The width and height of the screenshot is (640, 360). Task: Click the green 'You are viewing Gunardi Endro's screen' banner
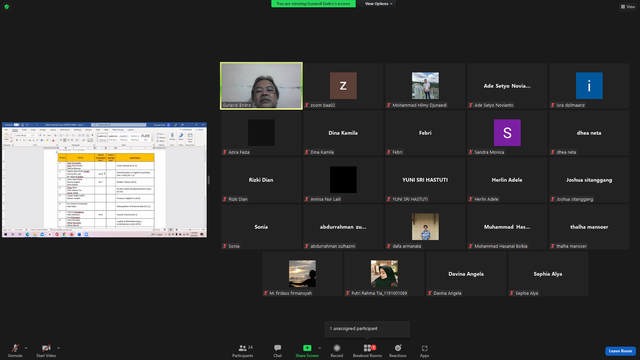point(313,4)
